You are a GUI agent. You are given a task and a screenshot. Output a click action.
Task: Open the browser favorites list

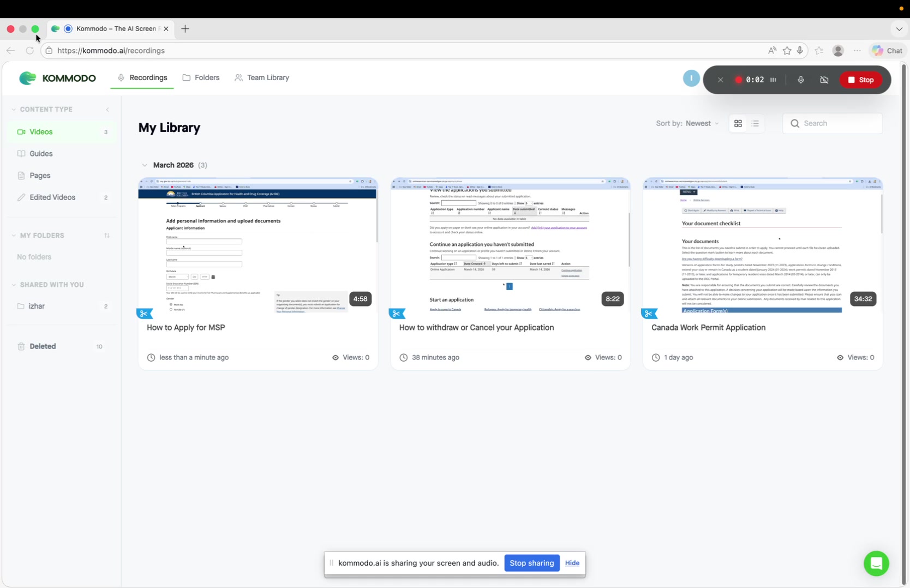[x=819, y=51]
